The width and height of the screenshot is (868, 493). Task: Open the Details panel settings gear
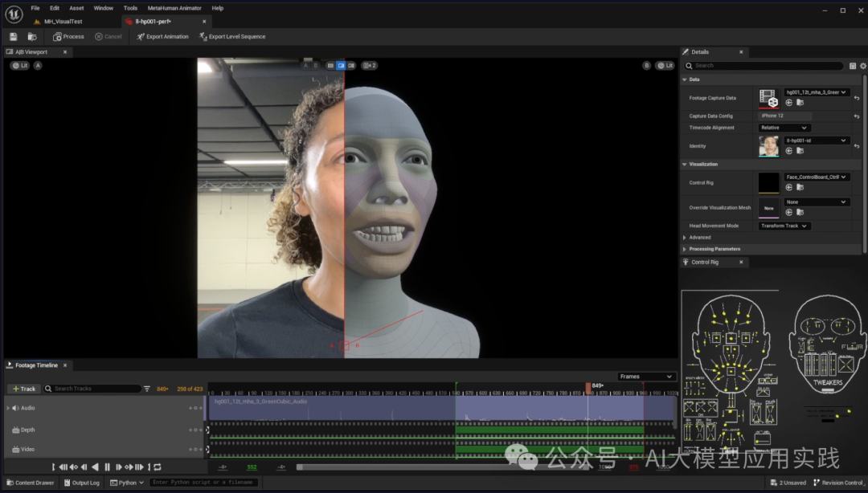[x=863, y=66]
